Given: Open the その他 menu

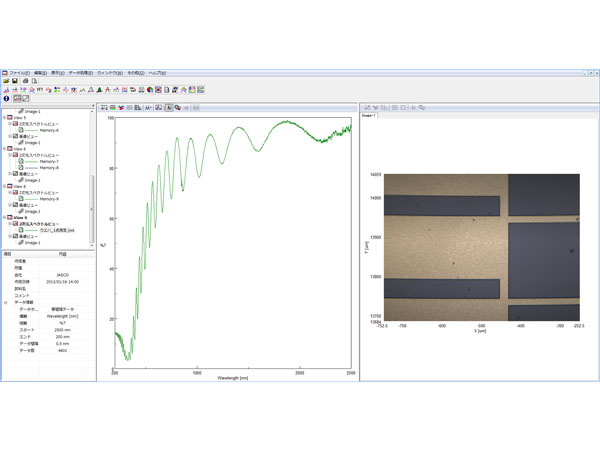Looking at the screenshot, I should pos(136,73).
